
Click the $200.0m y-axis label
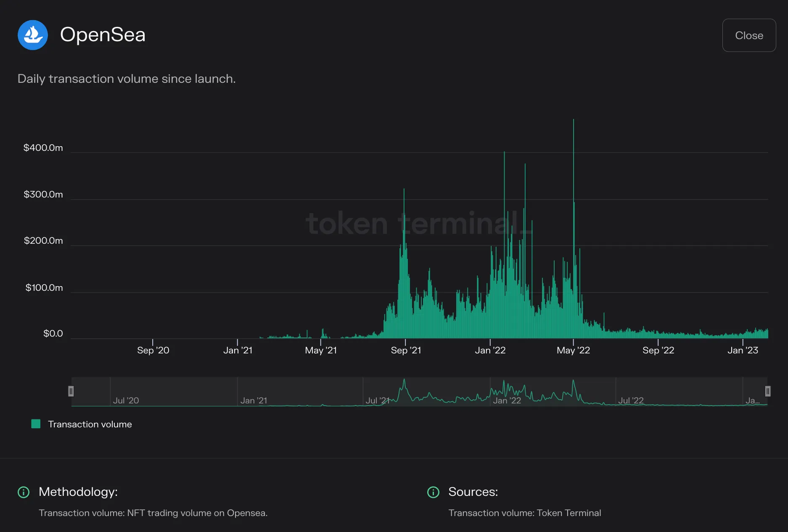(43, 241)
